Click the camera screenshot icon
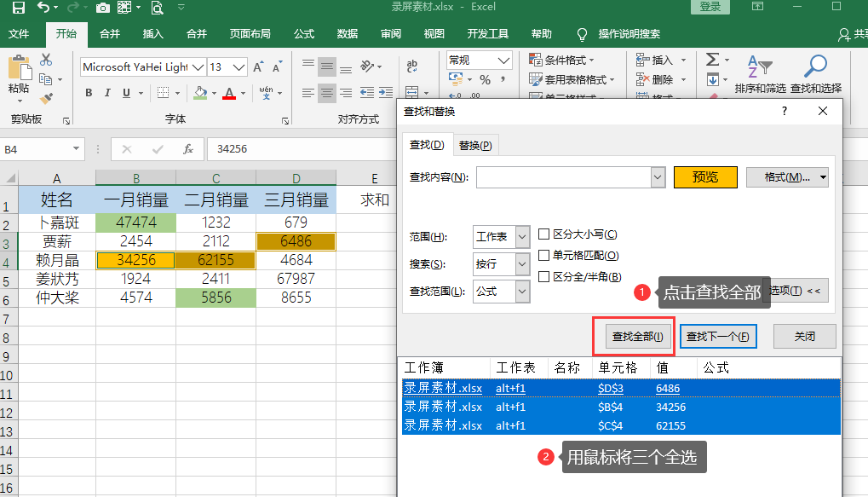Viewport: 868px width, 497px height. pyautogui.click(x=102, y=8)
